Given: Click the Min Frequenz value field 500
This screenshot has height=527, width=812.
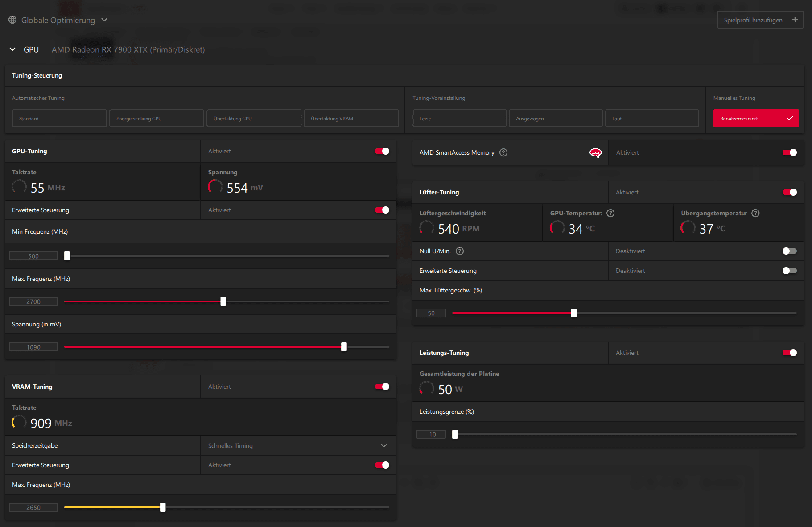Looking at the screenshot, I should pyautogui.click(x=33, y=256).
